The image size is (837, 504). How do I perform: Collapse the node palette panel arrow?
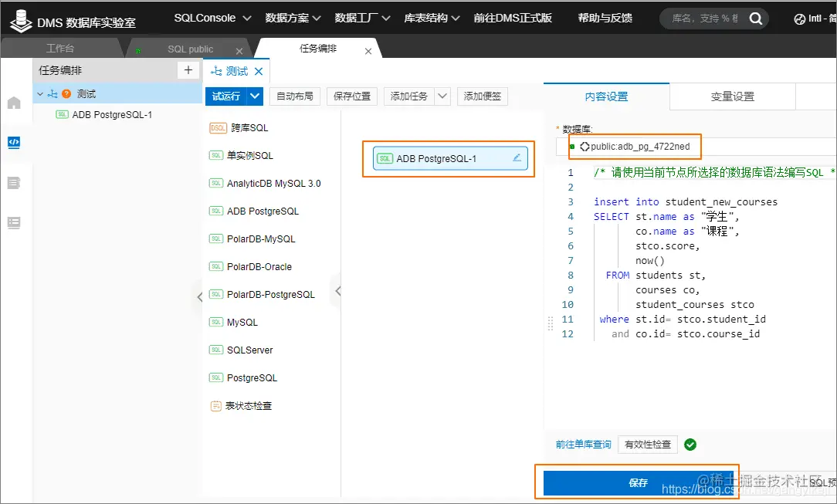(338, 291)
